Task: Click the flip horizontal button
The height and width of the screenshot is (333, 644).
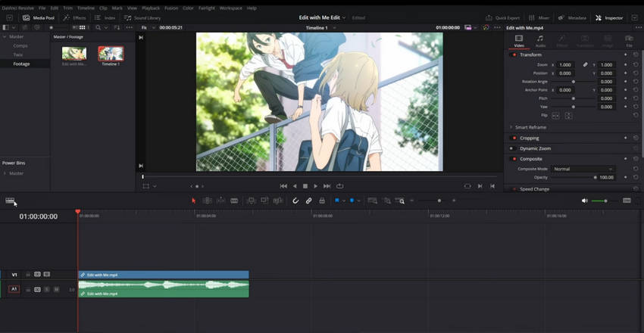Action: pos(555,116)
